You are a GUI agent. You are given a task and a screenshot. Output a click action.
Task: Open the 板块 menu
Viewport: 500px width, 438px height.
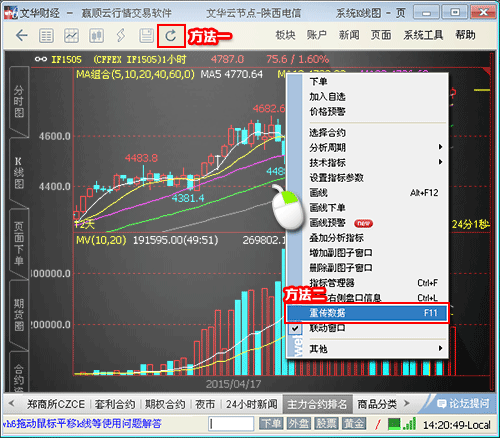pyautogui.click(x=285, y=35)
